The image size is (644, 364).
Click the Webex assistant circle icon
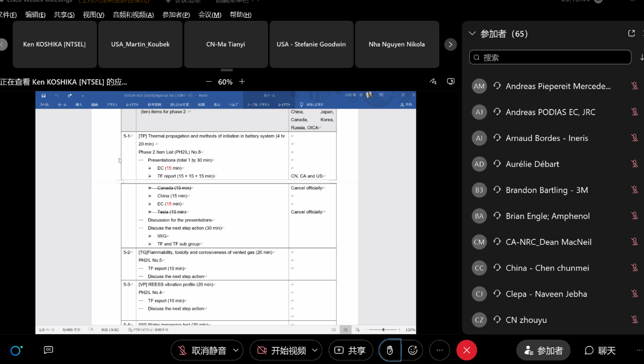tap(16, 350)
